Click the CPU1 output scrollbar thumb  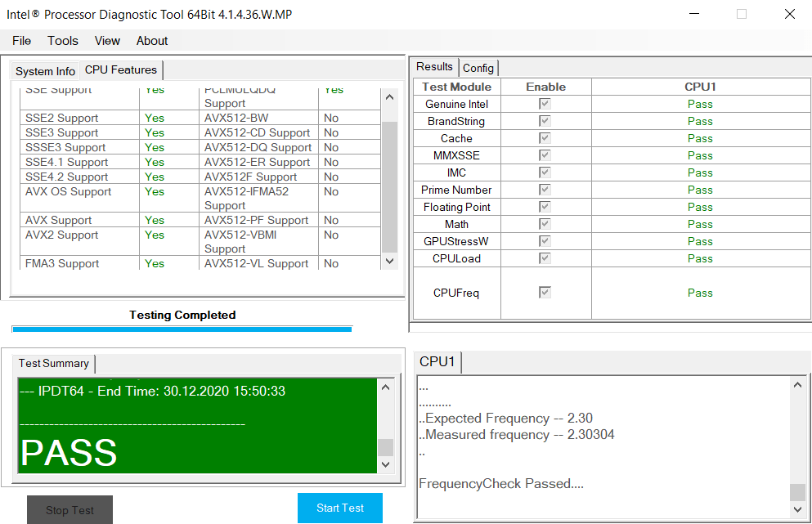click(x=797, y=492)
